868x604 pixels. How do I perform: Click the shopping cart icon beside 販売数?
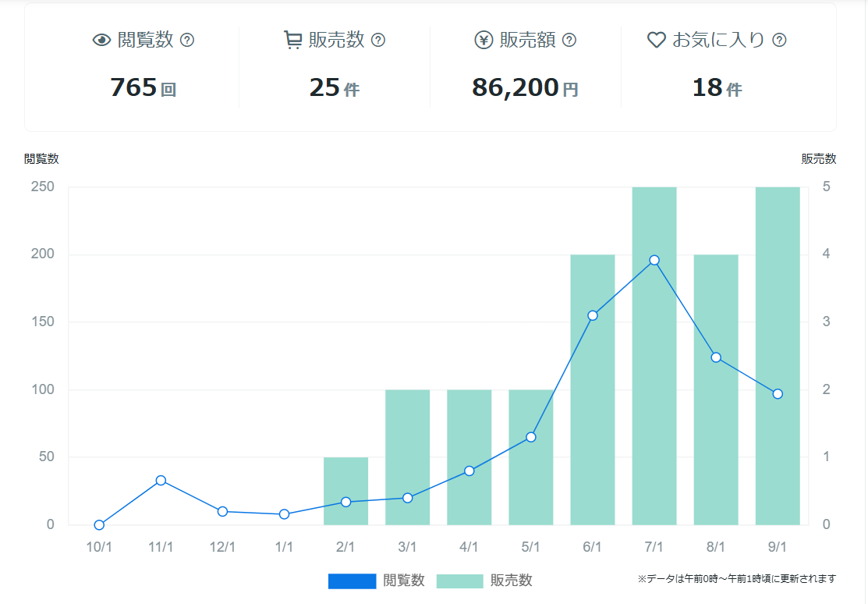click(x=292, y=40)
